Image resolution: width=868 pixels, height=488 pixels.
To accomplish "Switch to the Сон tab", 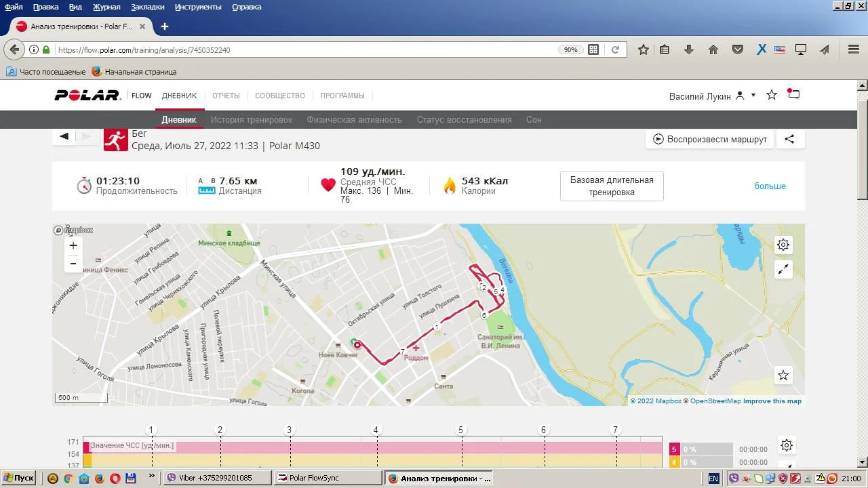I will click(534, 120).
